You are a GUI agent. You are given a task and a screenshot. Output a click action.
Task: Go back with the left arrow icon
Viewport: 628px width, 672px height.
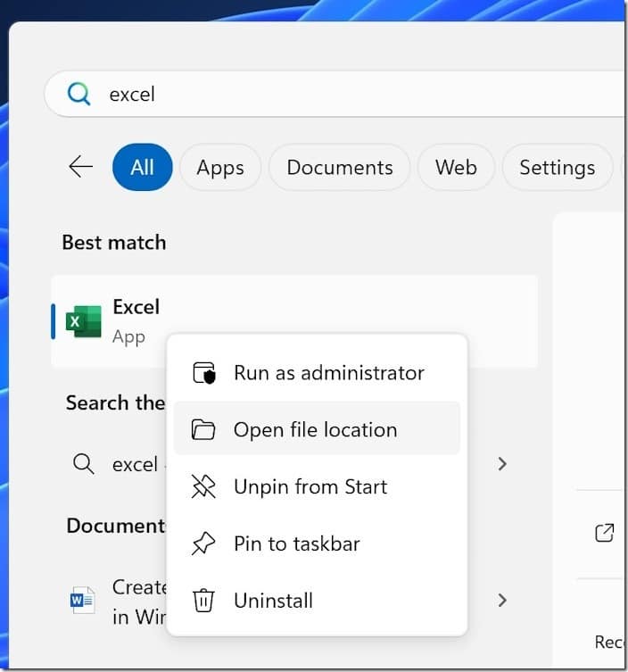(x=80, y=167)
